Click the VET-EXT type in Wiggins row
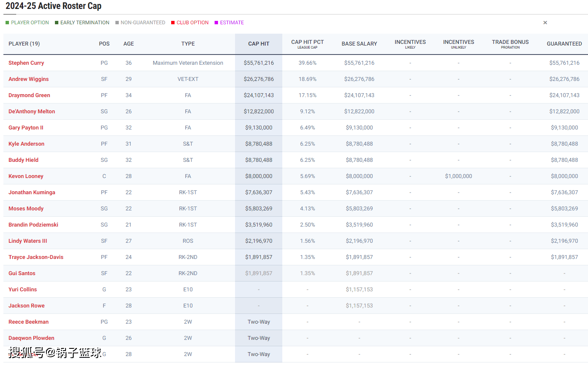Viewport: 588px width, 365px height. pos(188,79)
